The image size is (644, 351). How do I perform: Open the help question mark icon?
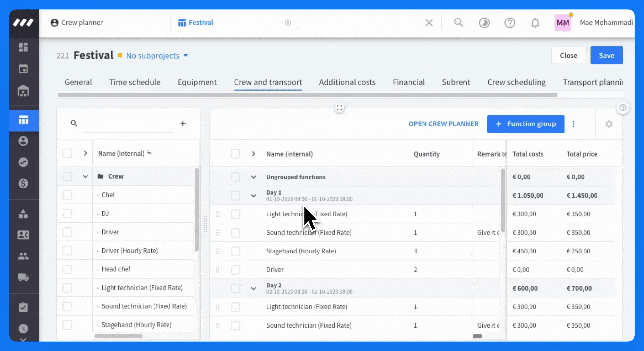(x=510, y=23)
